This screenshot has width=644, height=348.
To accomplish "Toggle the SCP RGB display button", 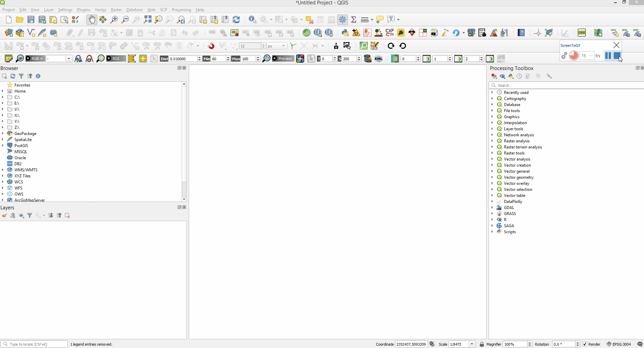I will 35,59.
